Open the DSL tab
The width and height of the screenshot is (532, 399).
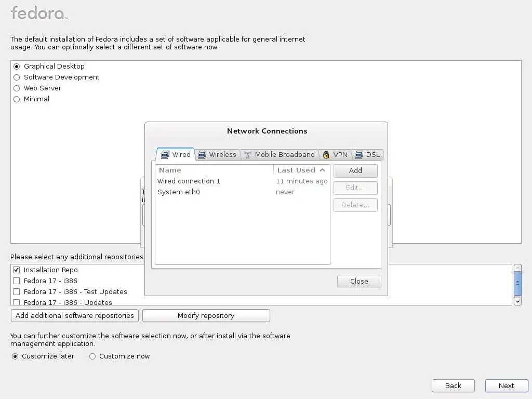pos(367,155)
